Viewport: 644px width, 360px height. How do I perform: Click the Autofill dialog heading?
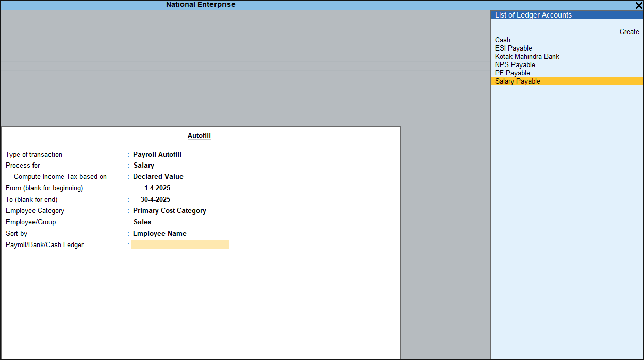tap(199, 136)
